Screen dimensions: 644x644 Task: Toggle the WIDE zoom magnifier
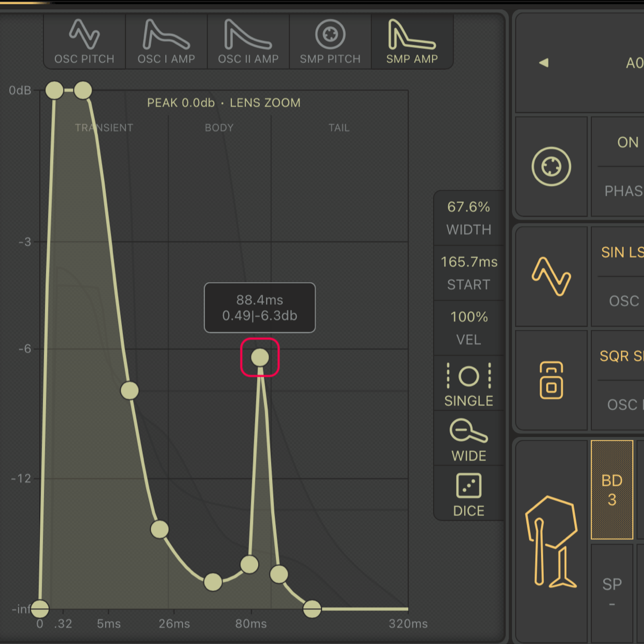click(469, 439)
